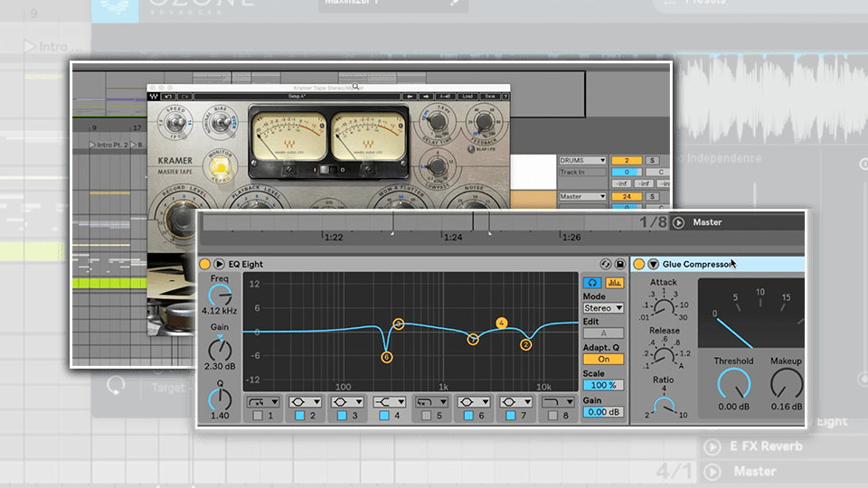This screenshot has width=868, height=488.
Task: Open the EQ Mode Stereo dropdown
Action: [603, 308]
